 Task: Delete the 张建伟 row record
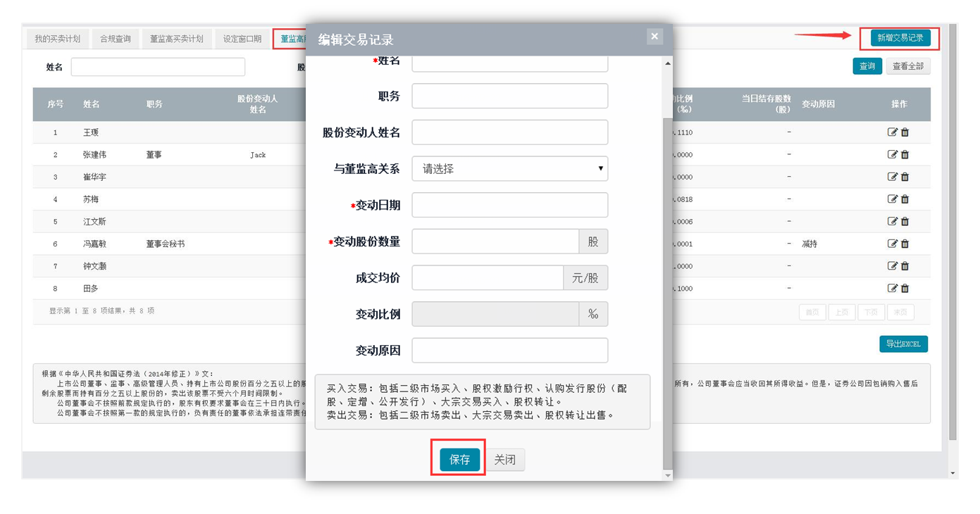(905, 154)
